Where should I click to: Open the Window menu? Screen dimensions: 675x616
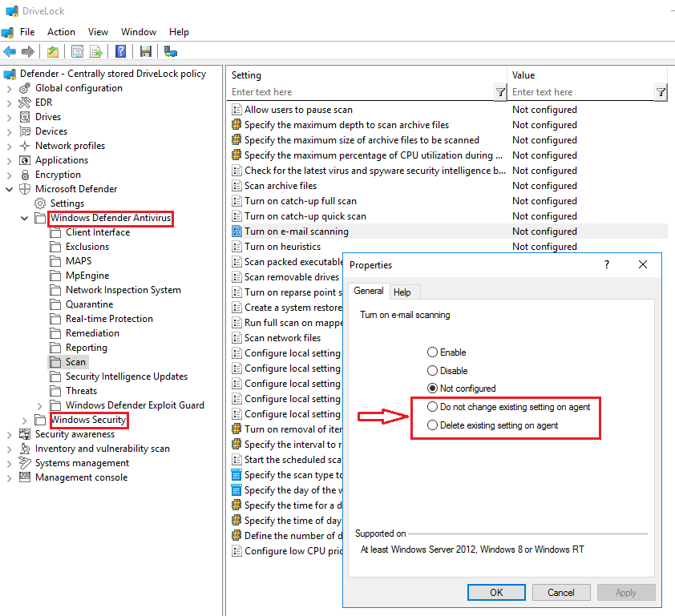(139, 32)
